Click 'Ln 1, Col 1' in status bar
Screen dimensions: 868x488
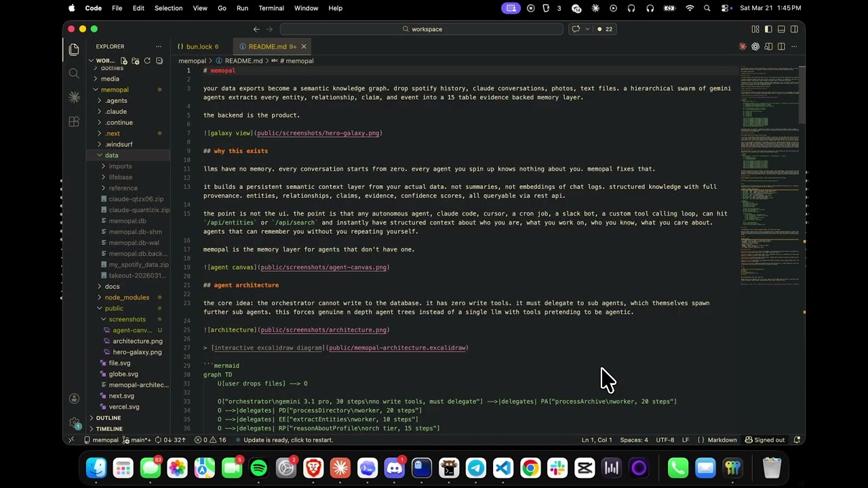(597, 440)
